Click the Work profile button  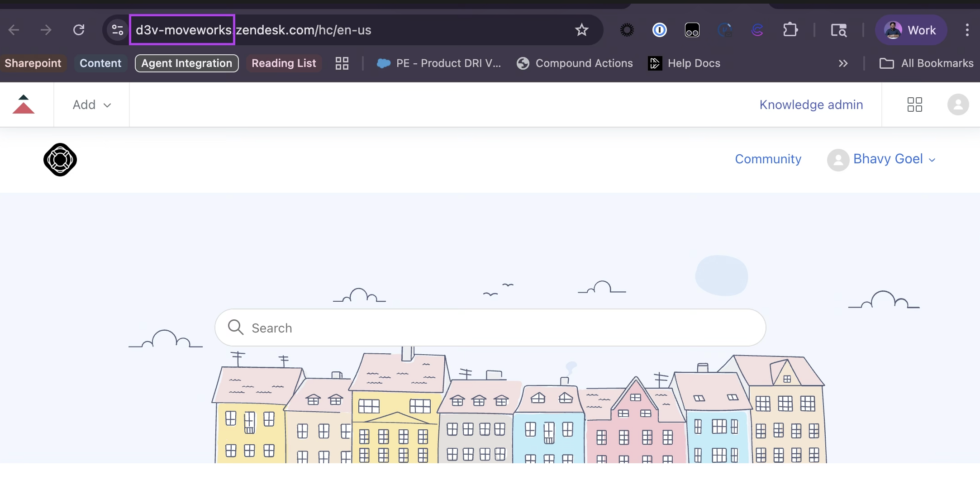910,30
